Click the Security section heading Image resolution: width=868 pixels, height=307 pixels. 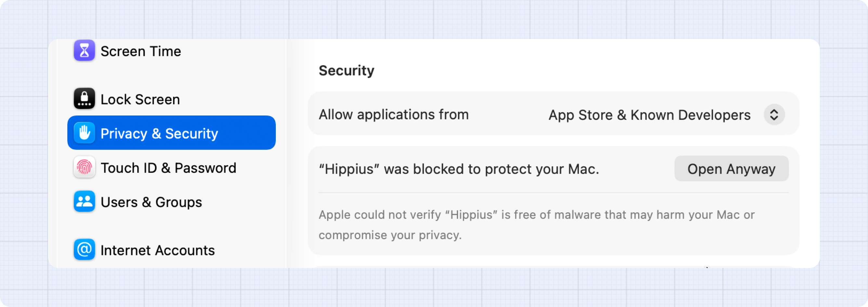[x=346, y=71]
